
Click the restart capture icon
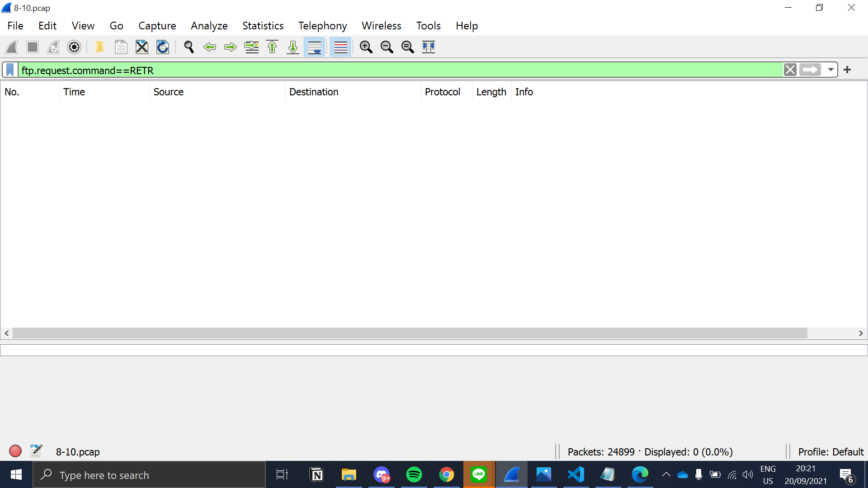(x=54, y=47)
